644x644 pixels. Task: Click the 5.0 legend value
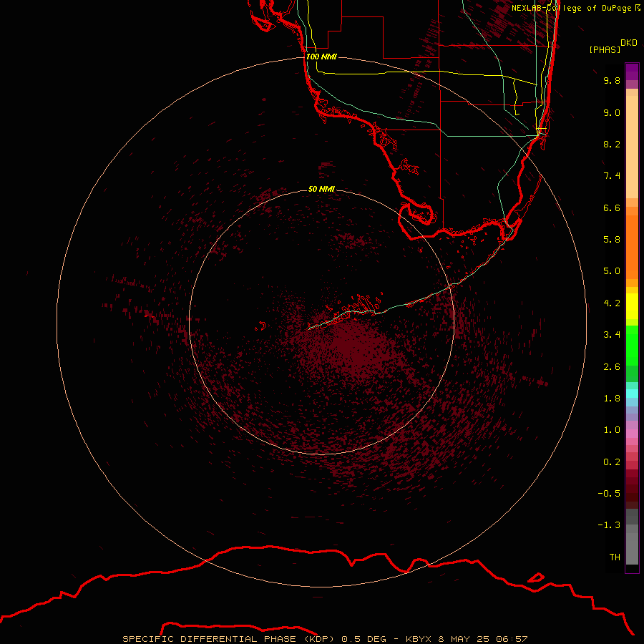tap(612, 271)
